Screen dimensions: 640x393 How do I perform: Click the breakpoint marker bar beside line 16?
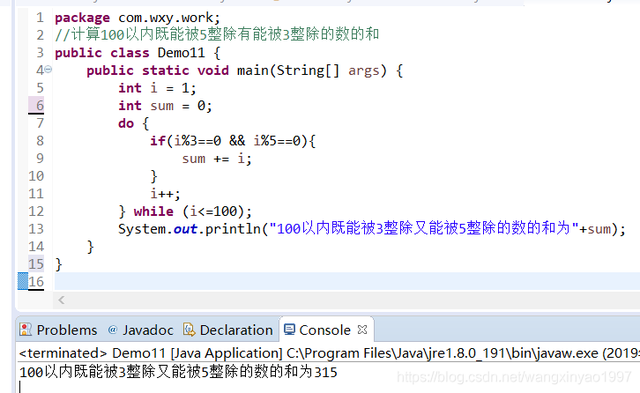[x=22, y=281]
